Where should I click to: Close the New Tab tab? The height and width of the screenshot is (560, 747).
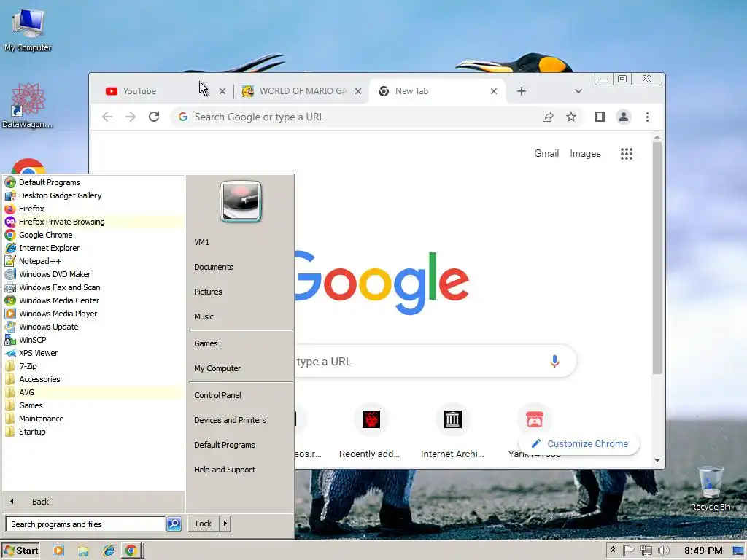[x=494, y=91]
